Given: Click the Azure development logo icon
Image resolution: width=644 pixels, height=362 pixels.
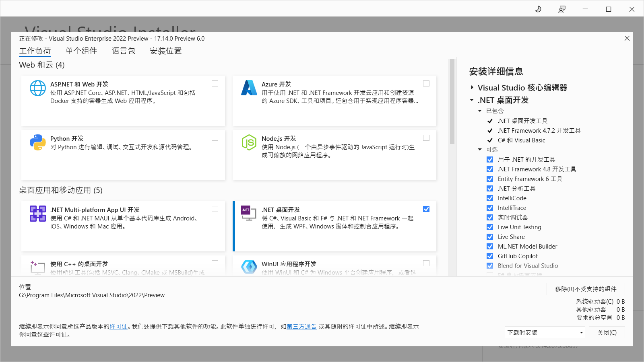Looking at the screenshot, I should pos(249,88).
